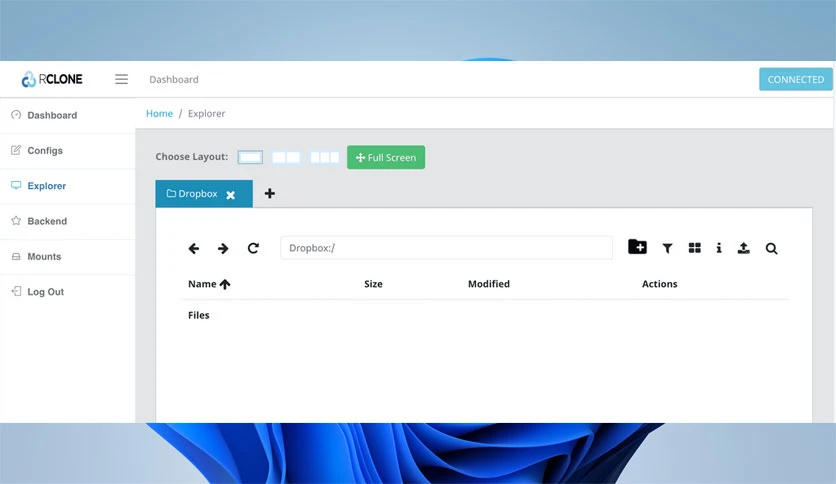This screenshot has height=484, width=836.
Task: Click the Actions column header
Action: tap(660, 284)
